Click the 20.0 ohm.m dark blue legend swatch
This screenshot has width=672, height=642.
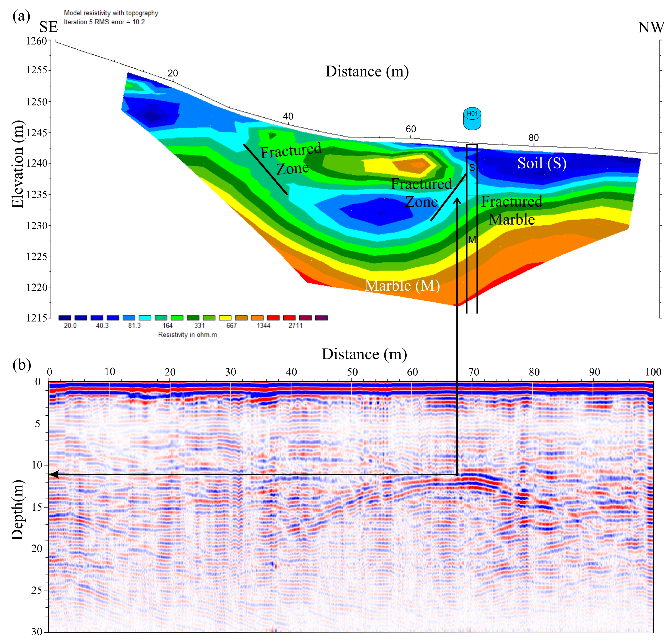coord(65,318)
